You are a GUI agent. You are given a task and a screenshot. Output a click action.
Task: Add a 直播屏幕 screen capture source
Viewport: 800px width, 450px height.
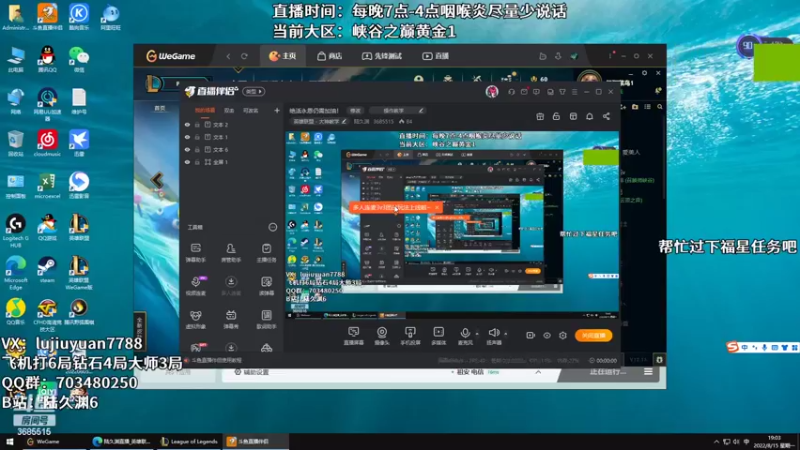(354, 336)
